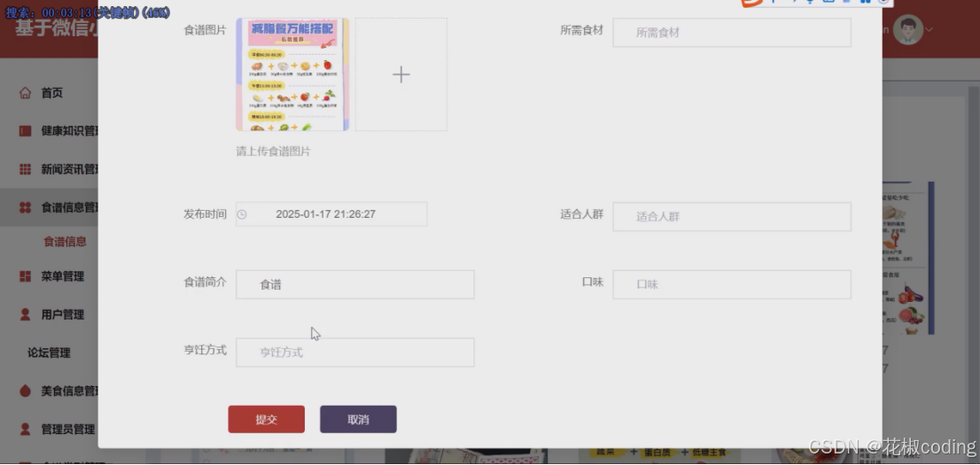Focus the 口味 input field
This screenshot has height=465, width=980.
pyautogui.click(x=732, y=284)
